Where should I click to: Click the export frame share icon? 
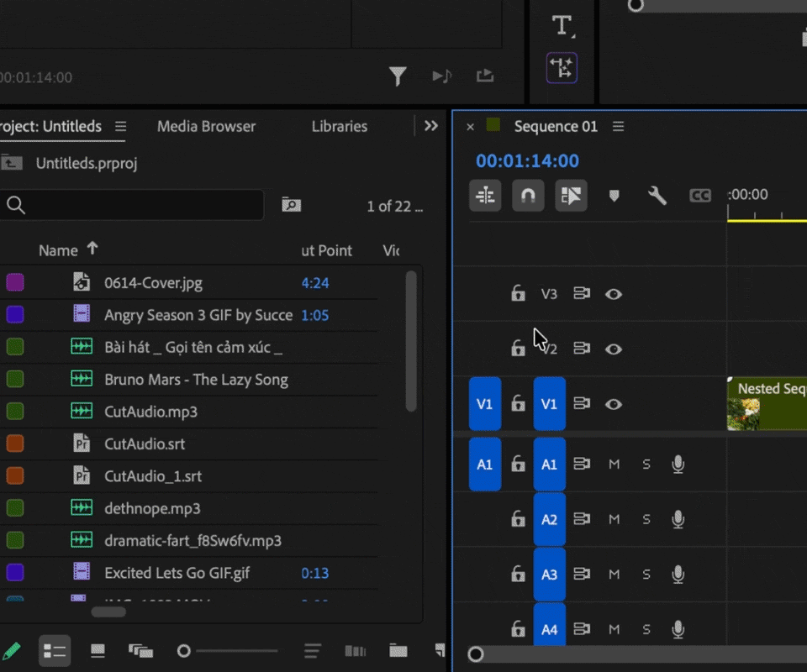click(485, 76)
